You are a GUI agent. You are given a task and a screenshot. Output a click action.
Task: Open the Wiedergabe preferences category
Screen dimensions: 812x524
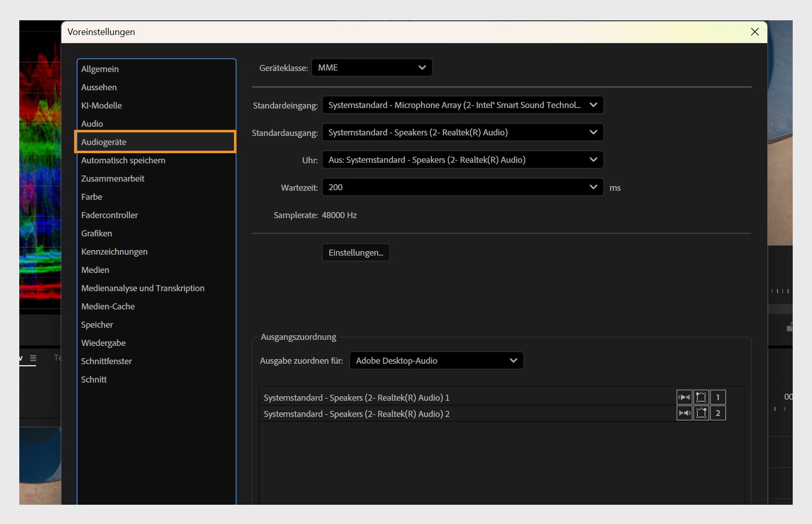coord(104,343)
